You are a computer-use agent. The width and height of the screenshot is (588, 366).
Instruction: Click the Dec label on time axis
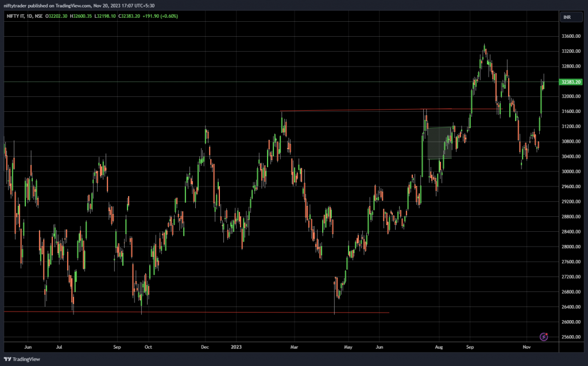[x=205, y=347]
